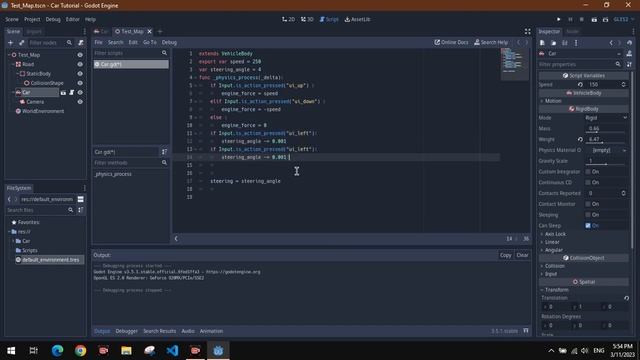Attach a script with the Scene dock script icon
Screen dimensions: 640x360
pyautogui.click(x=81, y=42)
